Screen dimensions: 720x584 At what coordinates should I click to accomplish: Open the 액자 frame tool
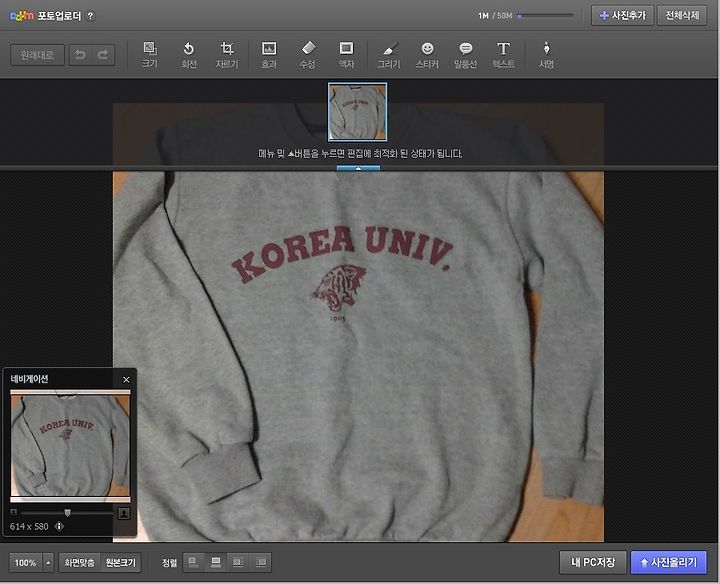point(346,55)
